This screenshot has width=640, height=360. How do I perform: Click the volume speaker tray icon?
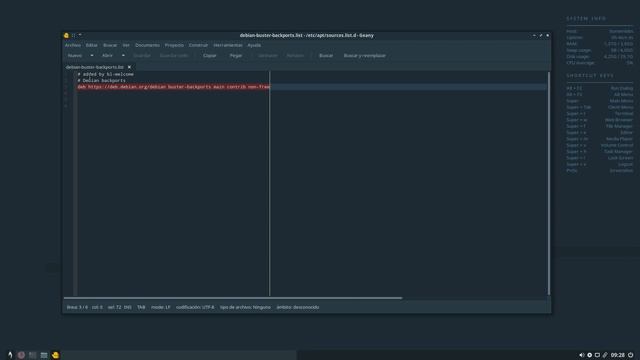tap(582, 355)
